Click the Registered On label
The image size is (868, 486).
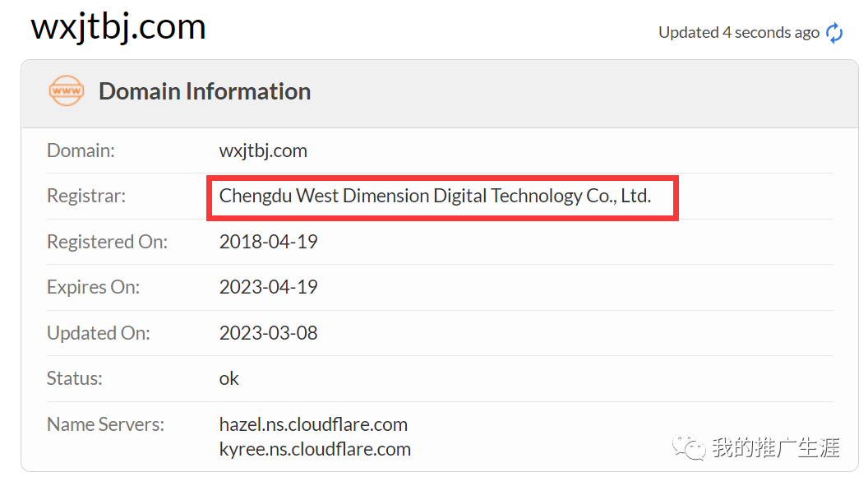(107, 242)
